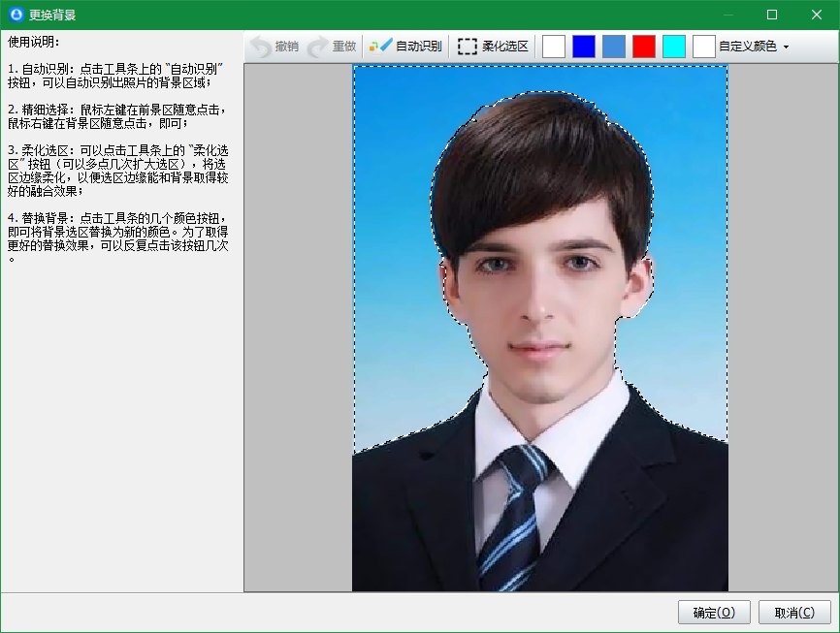Dismiss the dialog via 取消 button
Viewport: 840px width, 633px height.
click(794, 612)
